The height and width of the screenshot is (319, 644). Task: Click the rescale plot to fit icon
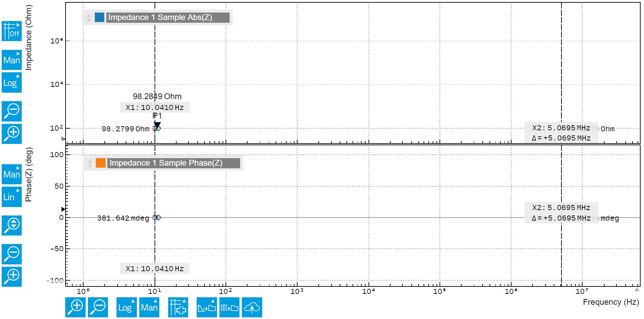(x=178, y=307)
